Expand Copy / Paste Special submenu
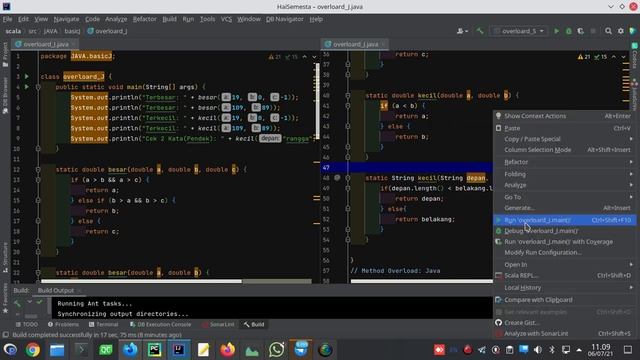The width and height of the screenshot is (640, 360). [x=565, y=139]
